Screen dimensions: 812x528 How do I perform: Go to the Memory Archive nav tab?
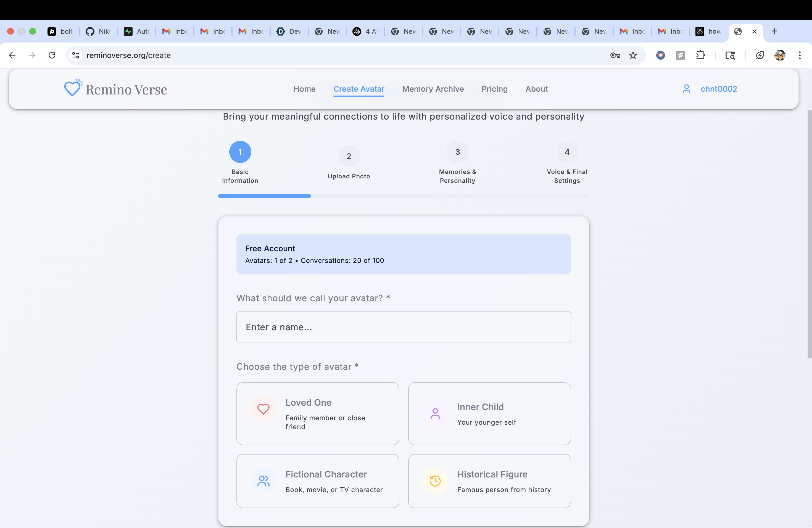[x=433, y=89]
